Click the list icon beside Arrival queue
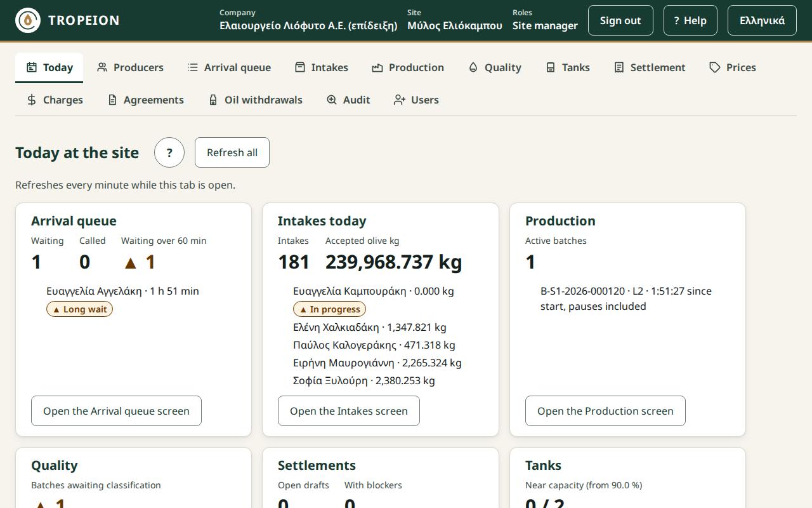Image resolution: width=812 pixels, height=508 pixels. click(193, 67)
